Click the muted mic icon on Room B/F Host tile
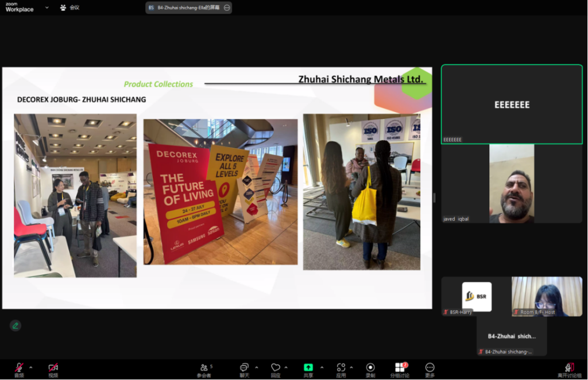The image size is (588, 380). pyautogui.click(x=516, y=312)
